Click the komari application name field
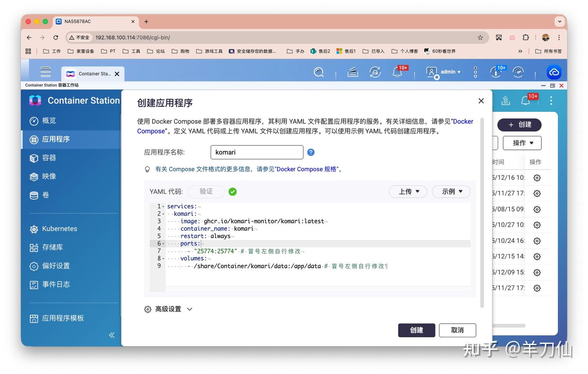The image size is (588, 374). pos(256,152)
